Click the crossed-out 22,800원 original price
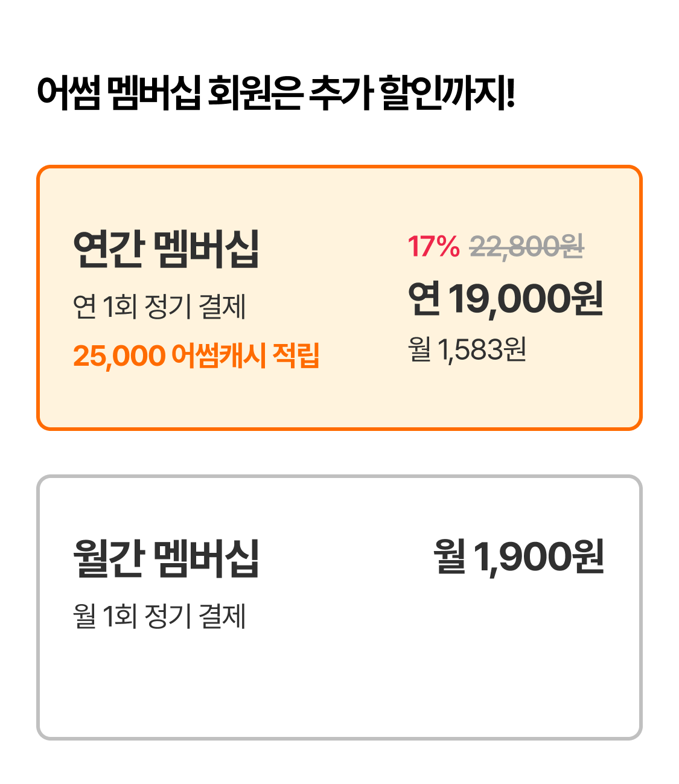 (526, 246)
